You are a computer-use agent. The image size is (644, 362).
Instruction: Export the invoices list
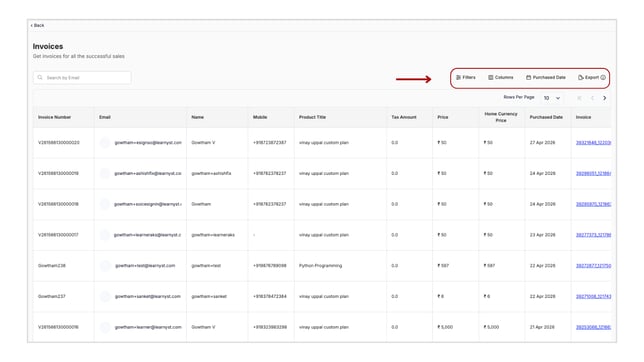(x=589, y=77)
